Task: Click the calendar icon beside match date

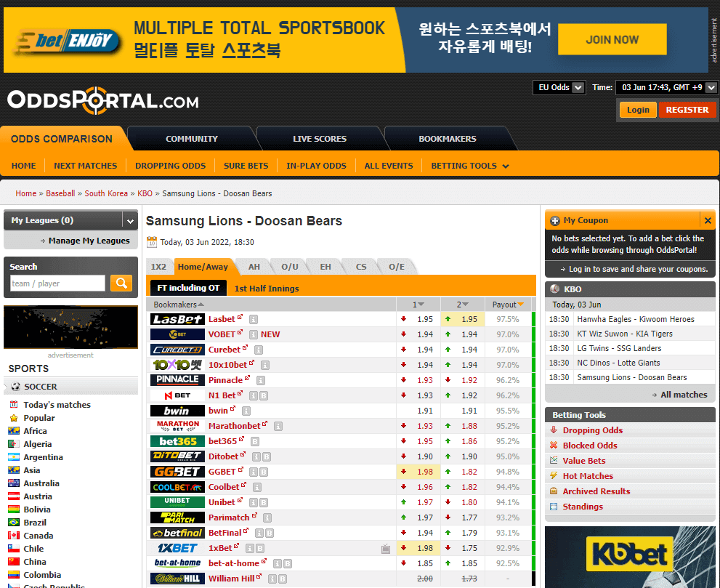Action: coord(152,241)
